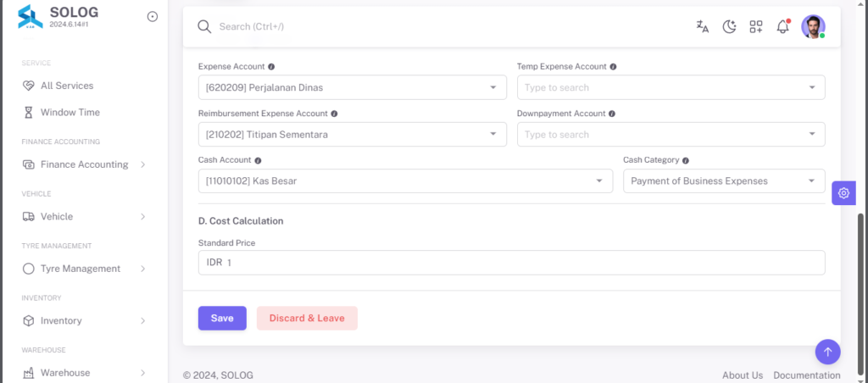Click the Save button
This screenshot has width=868, height=383.
click(x=222, y=319)
